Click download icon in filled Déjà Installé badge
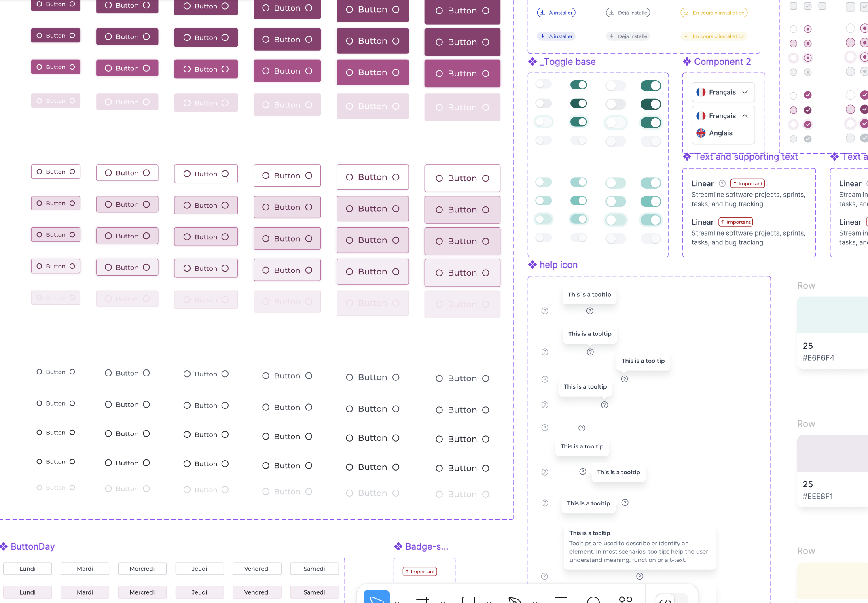 (x=612, y=36)
